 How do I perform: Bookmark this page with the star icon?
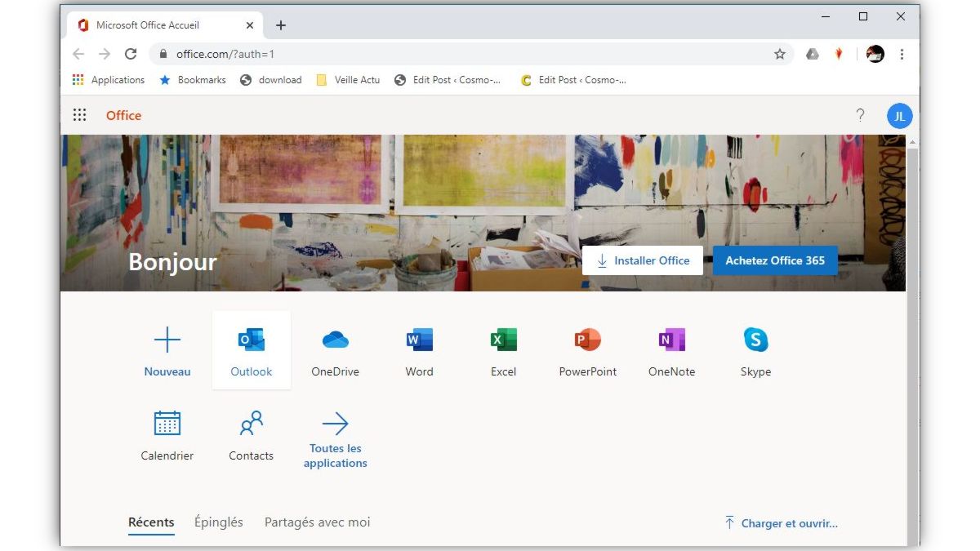pos(779,54)
